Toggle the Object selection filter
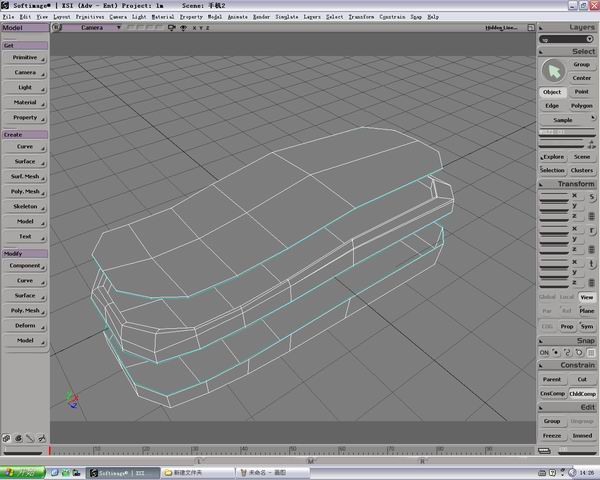600x480 pixels. 552,92
